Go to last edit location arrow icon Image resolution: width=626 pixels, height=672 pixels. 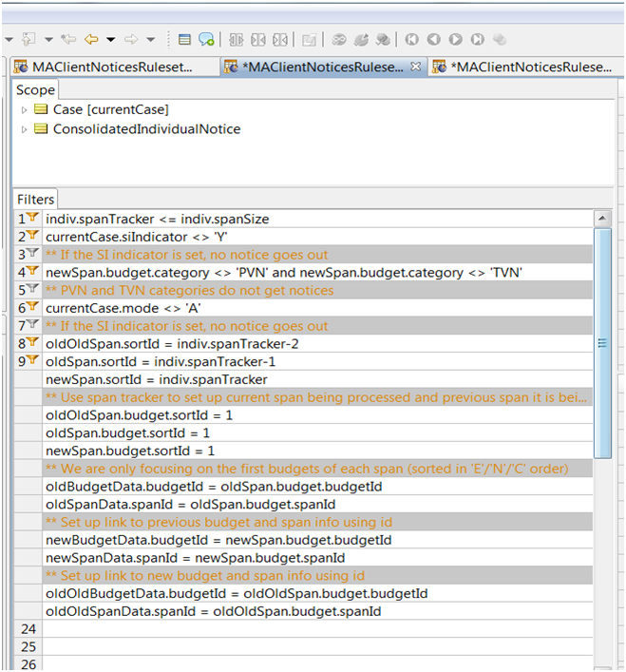coord(68,39)
